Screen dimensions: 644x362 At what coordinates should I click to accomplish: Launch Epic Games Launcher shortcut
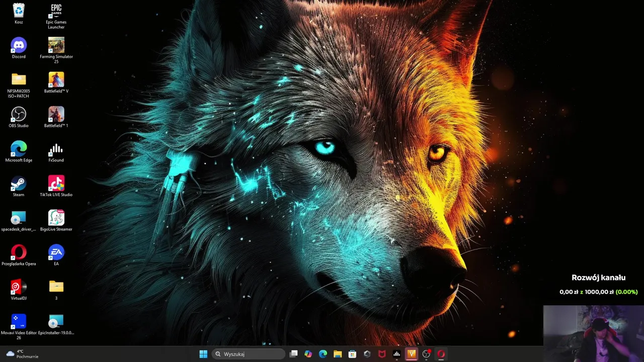(56, 16)
